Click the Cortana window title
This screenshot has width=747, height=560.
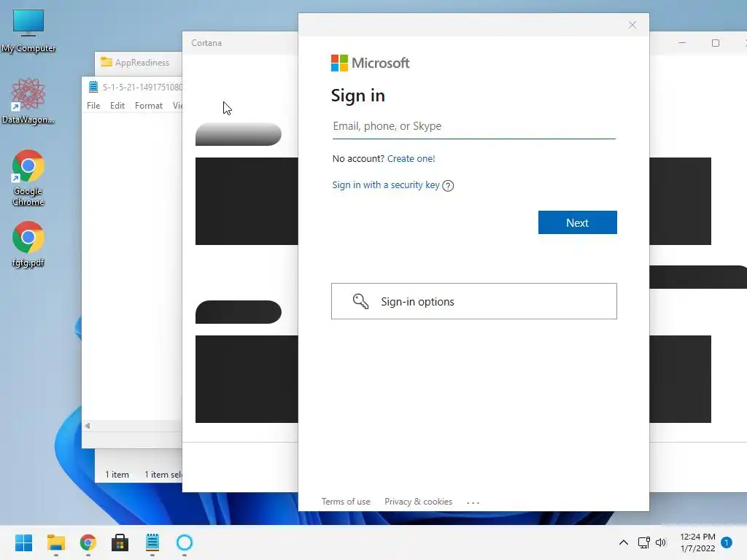click(206, 43)
